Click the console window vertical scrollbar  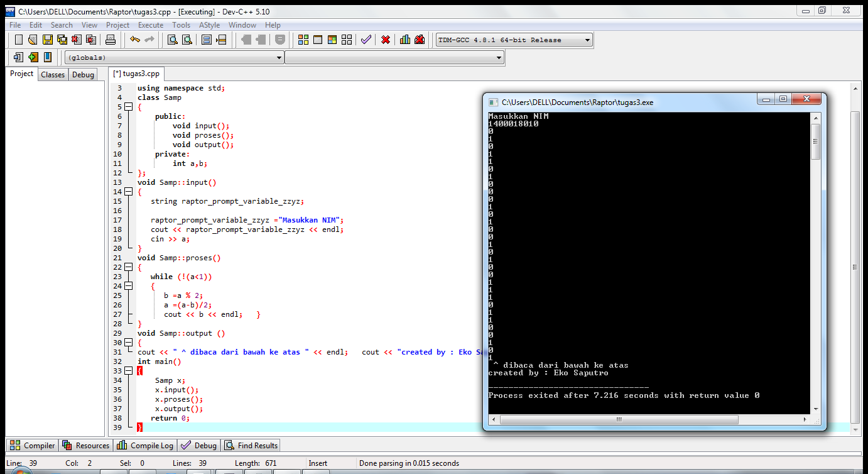pyautogui.click(x=815, y=141)
